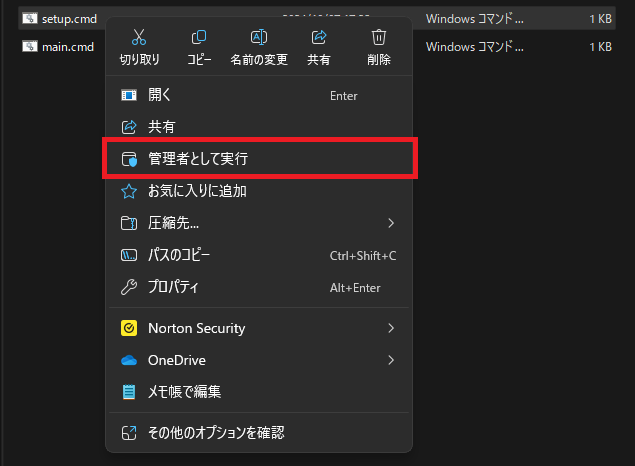Screen dimensions: 635x466
Task: Click the OneDrive cloud icon
Action: point(128,360)
